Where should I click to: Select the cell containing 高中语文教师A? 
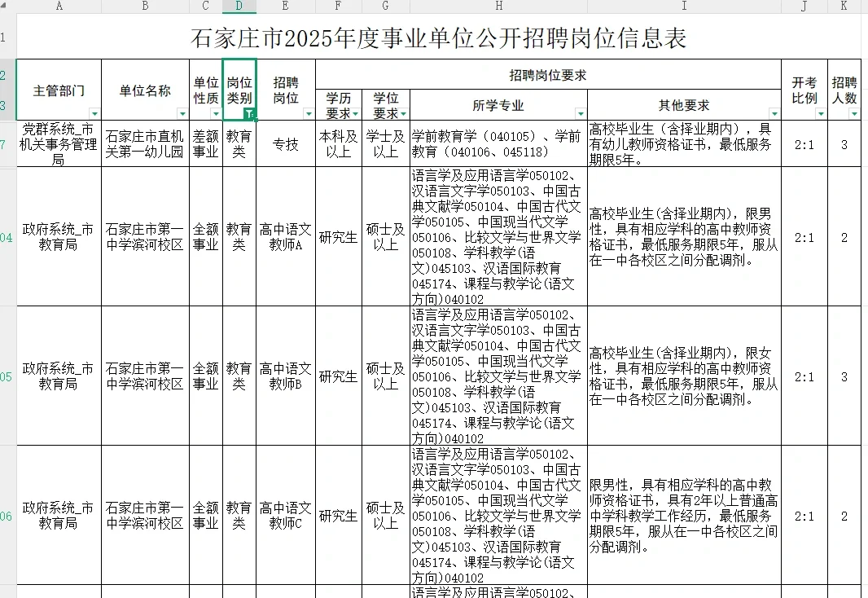pos(285,237)
